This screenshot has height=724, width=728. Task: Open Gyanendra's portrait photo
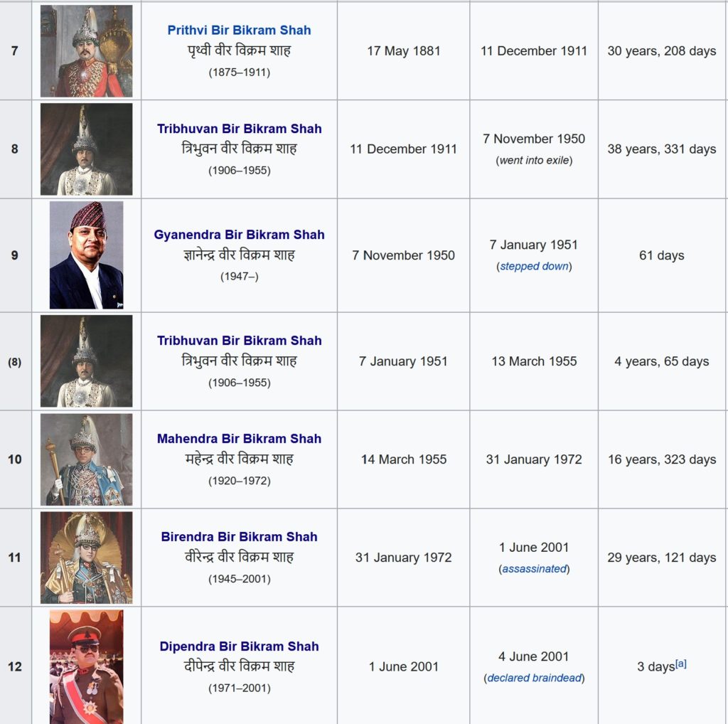(86, 255)
